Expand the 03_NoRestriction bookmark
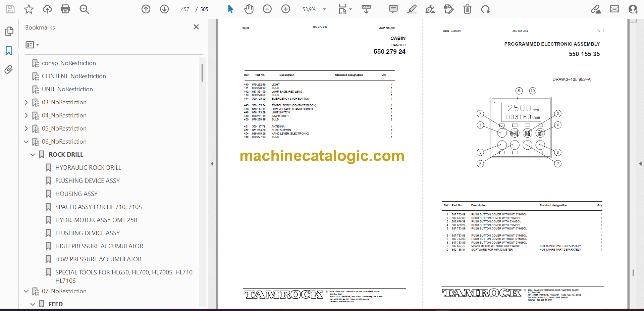Viewport: 644px width, 311px height. pyautogui.click(x=26, y=102)
